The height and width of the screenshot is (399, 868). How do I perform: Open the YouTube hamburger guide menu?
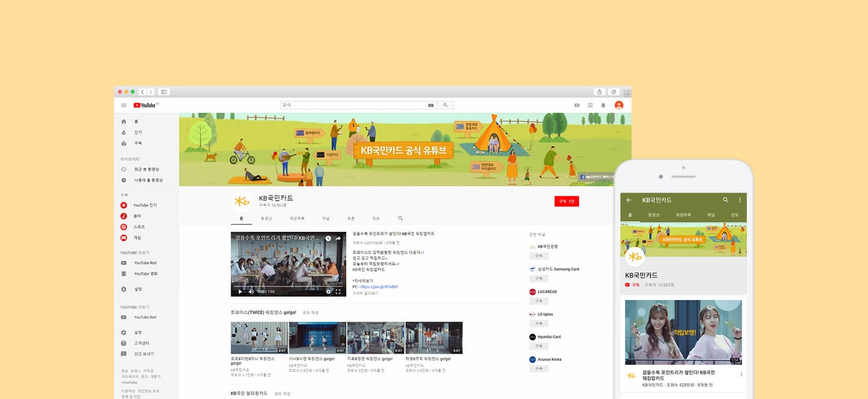tap(123, 105)
